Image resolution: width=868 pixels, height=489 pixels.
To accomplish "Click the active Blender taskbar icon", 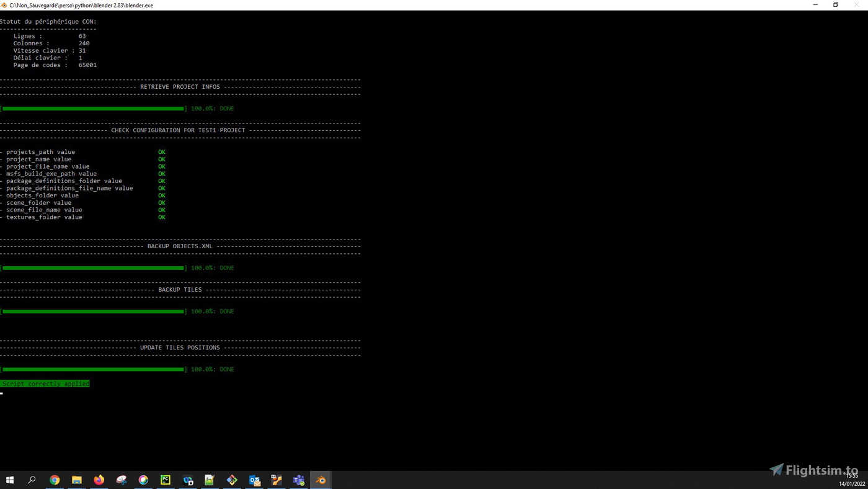I will tap(321, 480).
